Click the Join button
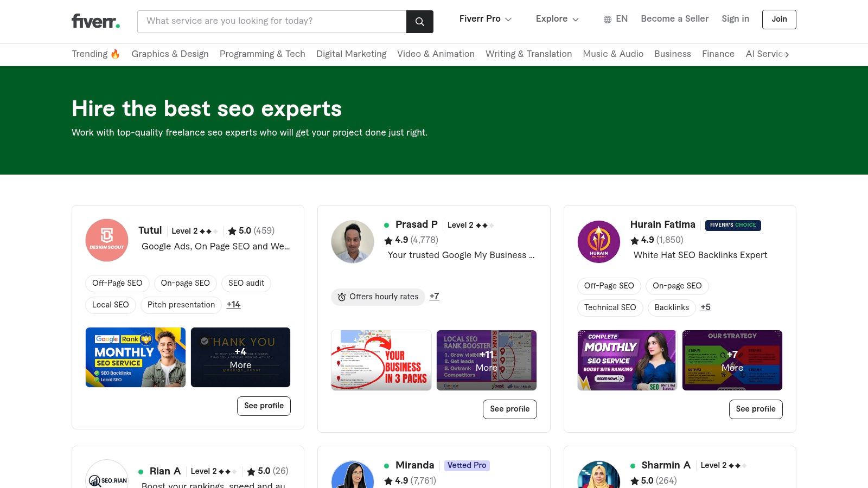The image size is (868, 488). click(x=779, y=19)
